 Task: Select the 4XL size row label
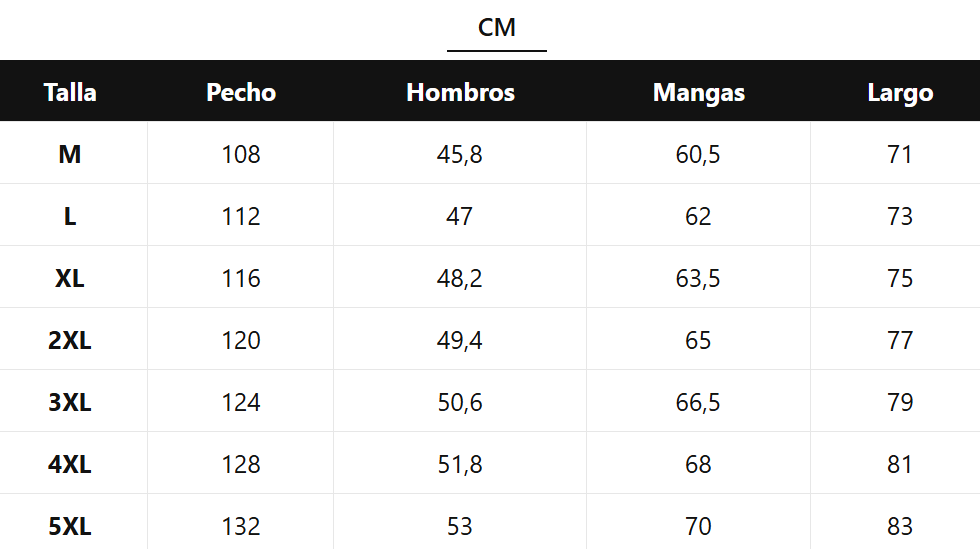click(x=70, y=465)
